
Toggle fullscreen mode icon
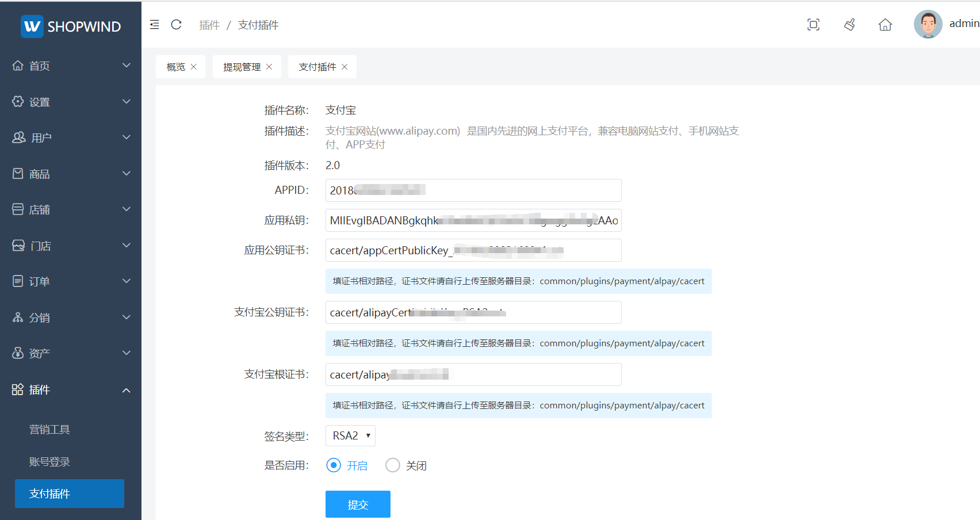click(813, 25)
